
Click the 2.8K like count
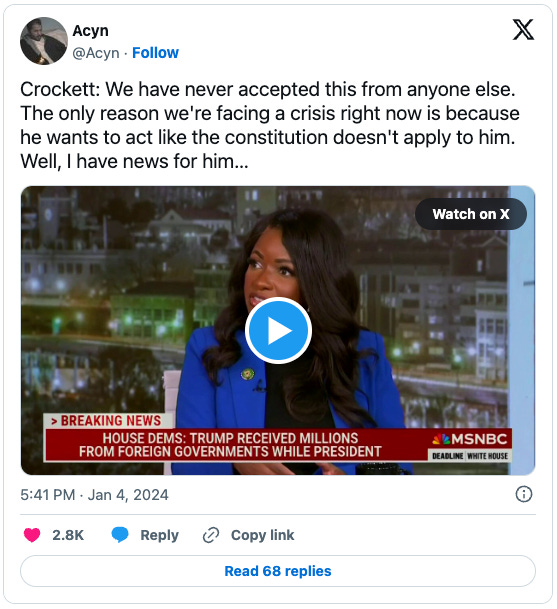(x=68, y=535)
